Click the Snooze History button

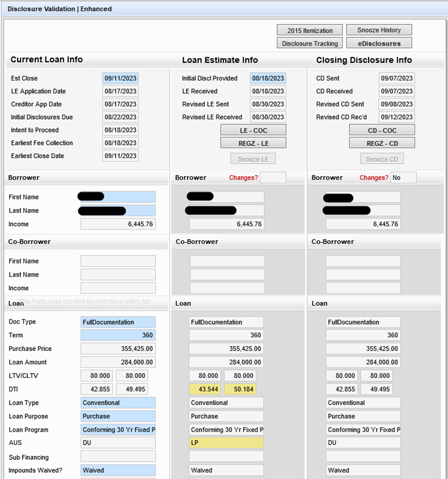(x=379, y=30)
